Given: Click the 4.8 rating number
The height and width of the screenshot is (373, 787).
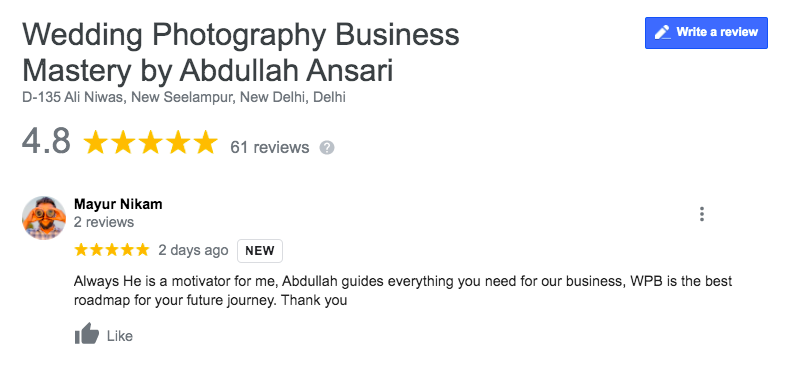Looking at the screenshot, I should [46, 142].
